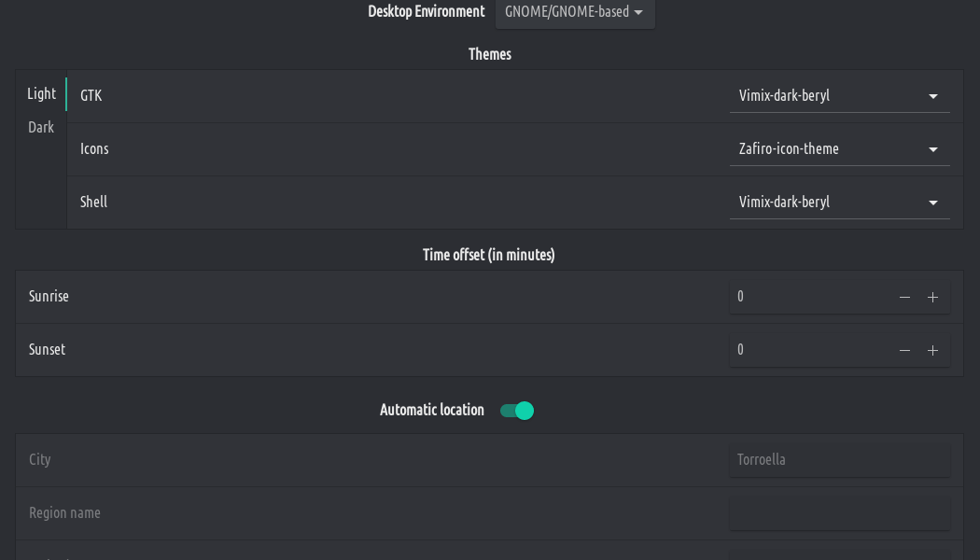Click the Sunrise offset value field
The image size is (980, 560).
(807, 297)
